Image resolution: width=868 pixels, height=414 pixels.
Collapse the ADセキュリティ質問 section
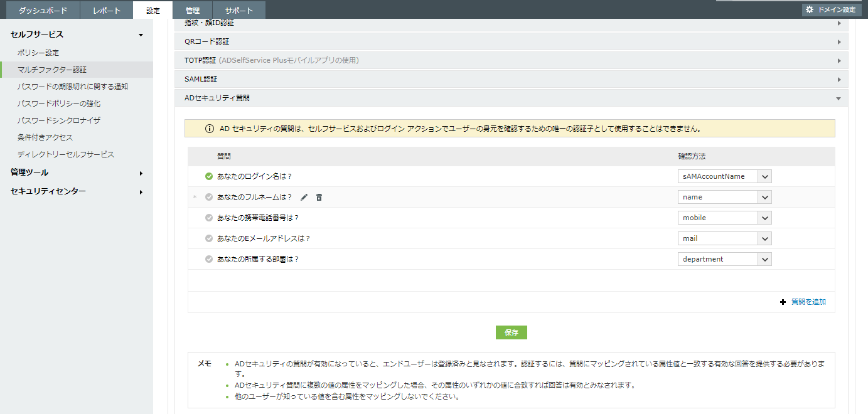[511, 98]
